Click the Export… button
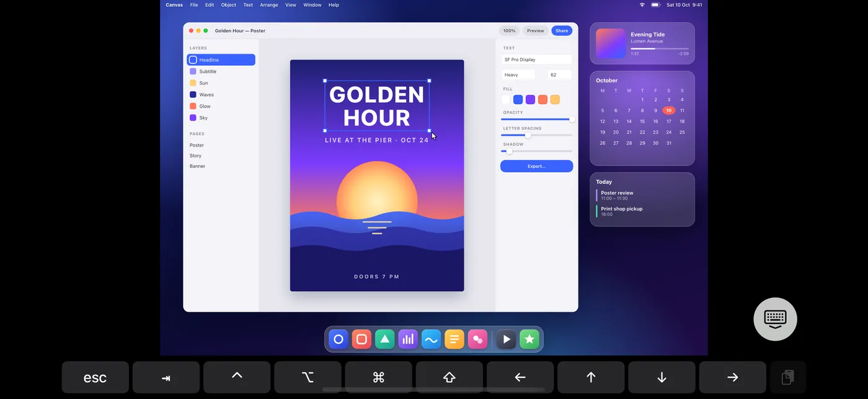This screenshot has width=868, height=399. [537, 166]
